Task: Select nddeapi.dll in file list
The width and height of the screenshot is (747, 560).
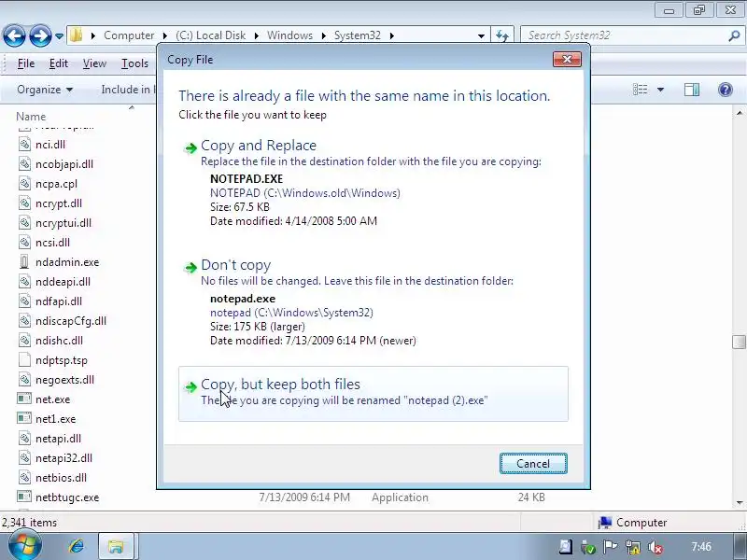Action: (x=63, y=282)
